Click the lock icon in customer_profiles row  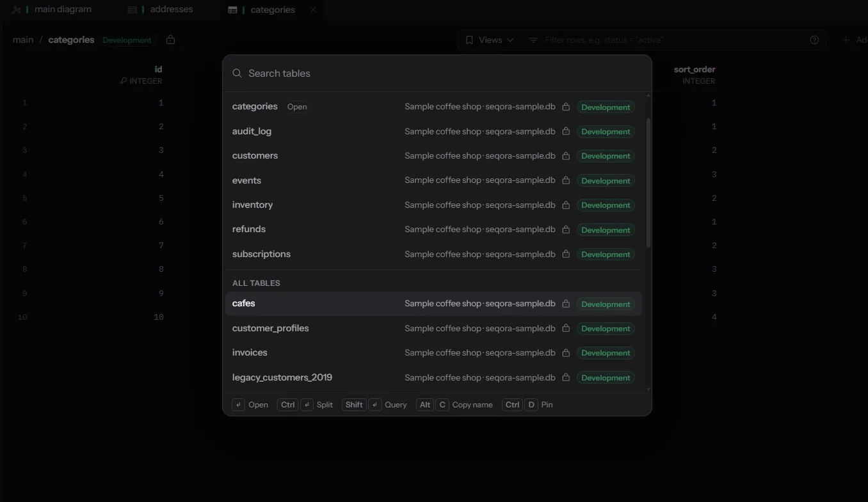coord(566,328)
